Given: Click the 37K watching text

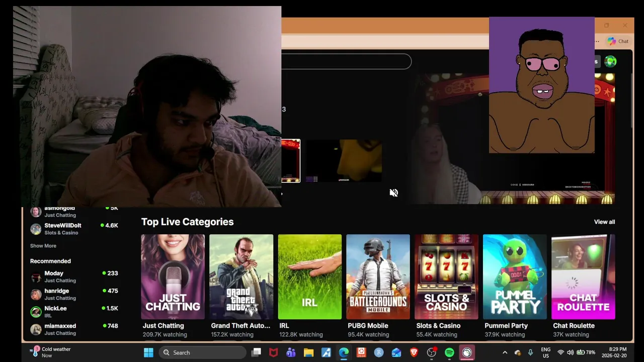Looking at the screenshot, I should point(571,335).
